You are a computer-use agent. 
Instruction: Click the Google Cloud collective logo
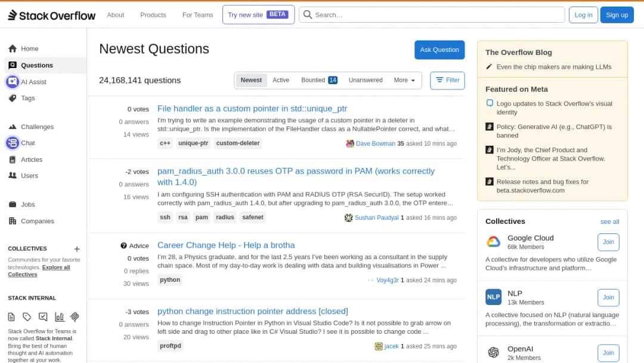point(493,242)
